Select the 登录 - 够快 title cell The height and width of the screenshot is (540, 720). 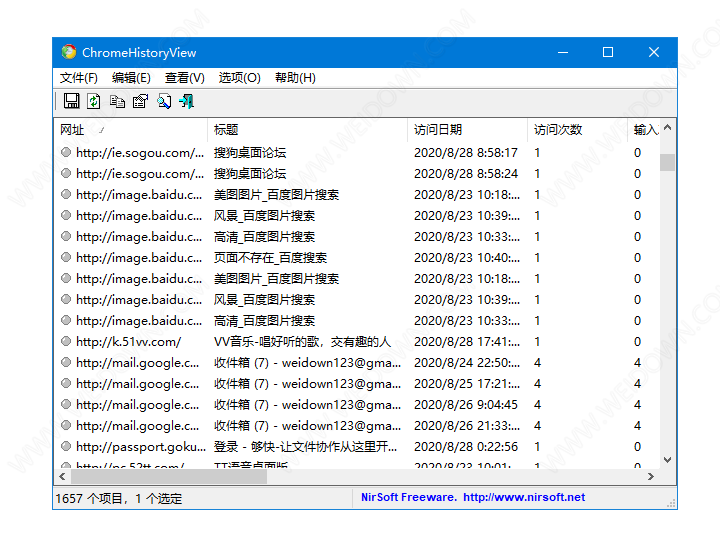click(305, 447)
